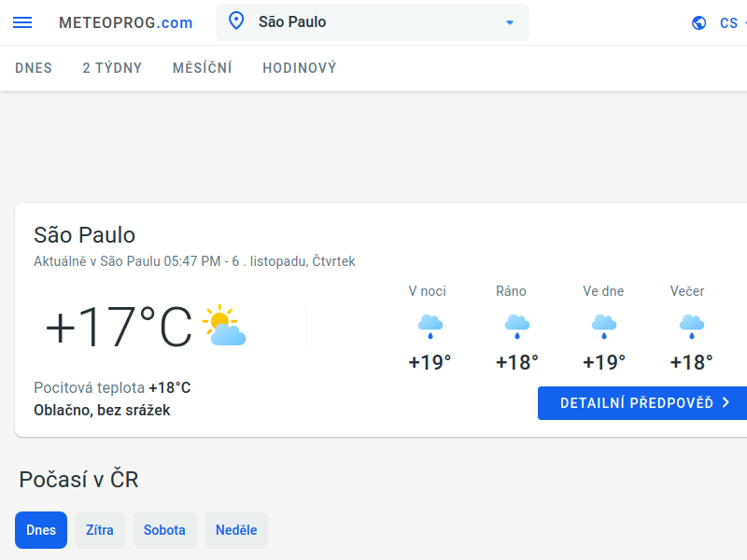
Task: Click the partly cloudy current weather icon
Action: [224, 326]
